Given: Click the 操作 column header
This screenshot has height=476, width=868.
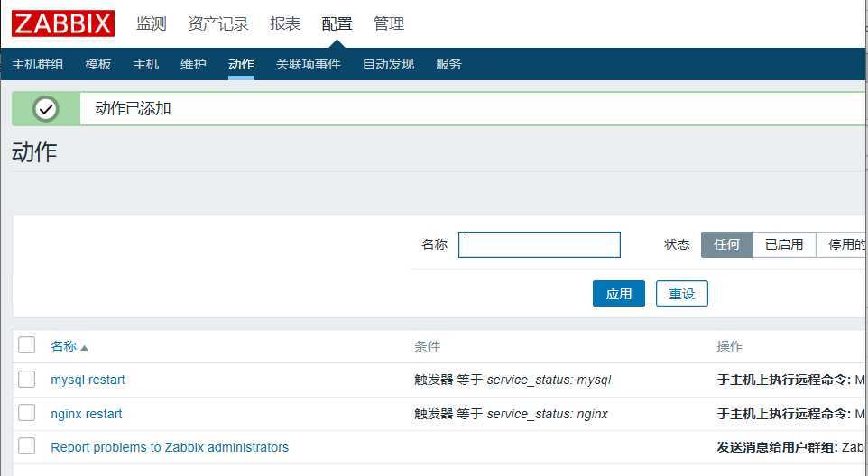Looking at the screenshot, I should [x=730, y=346].
